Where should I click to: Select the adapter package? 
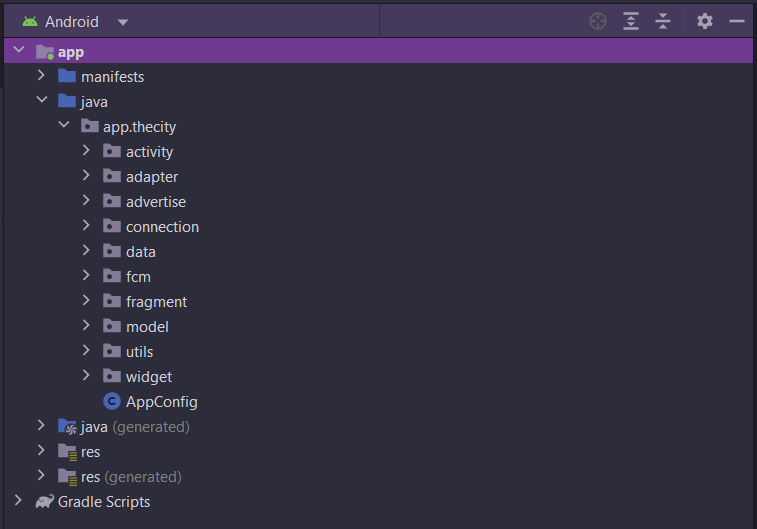(151, 177)
